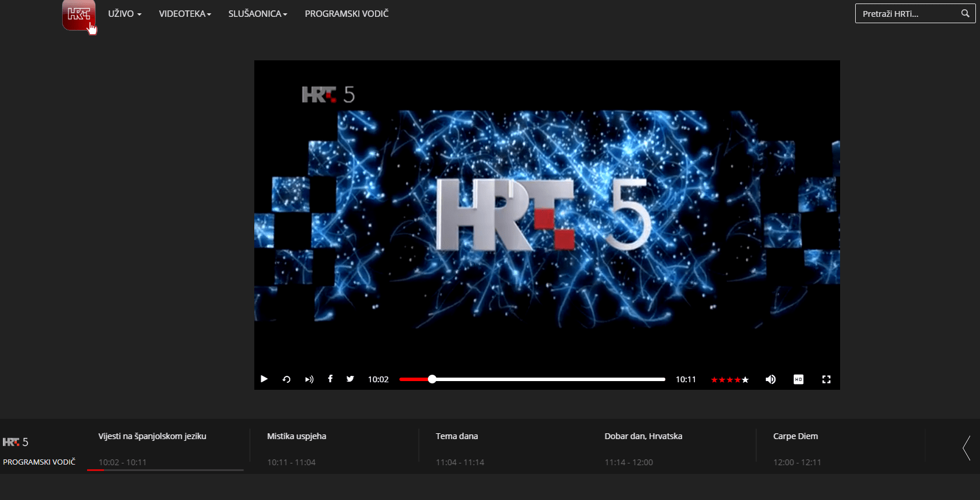Image resolution: width=980 pixels, height=500 pixels.
Task: Play the HRT 5 video
Action: tap(264, 379)
